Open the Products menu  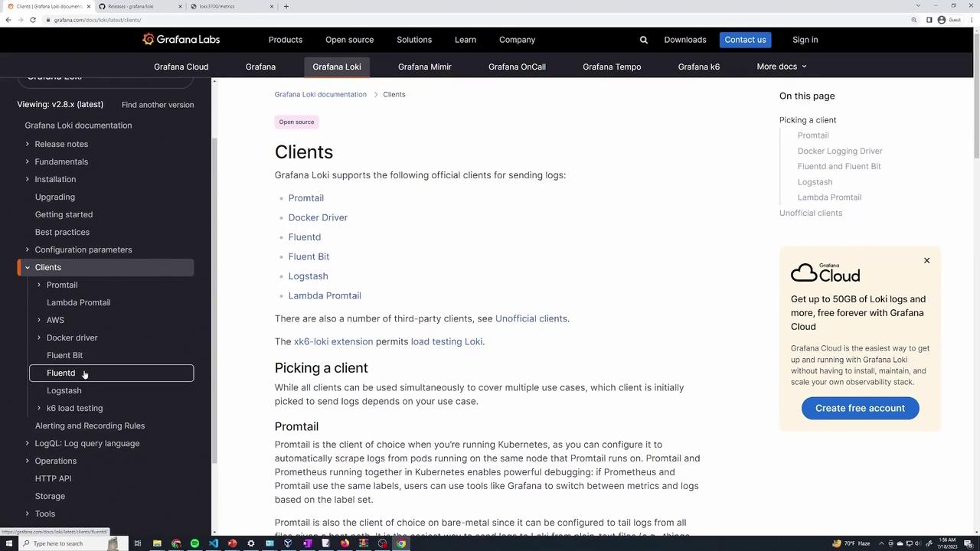(286, 40)
